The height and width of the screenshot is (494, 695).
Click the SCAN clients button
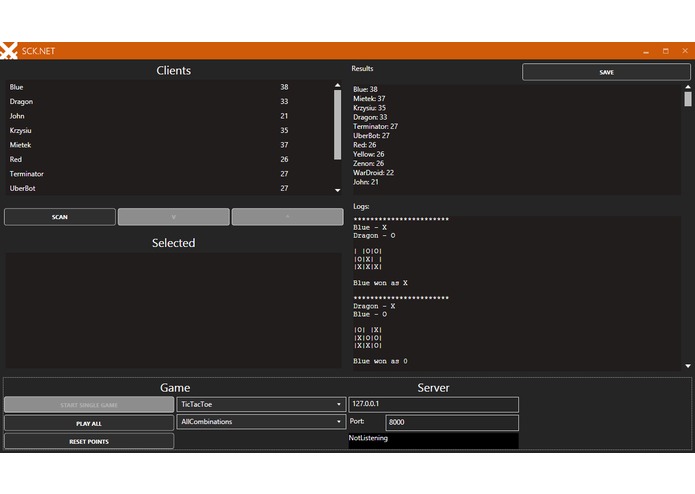[x=60, y=217]
